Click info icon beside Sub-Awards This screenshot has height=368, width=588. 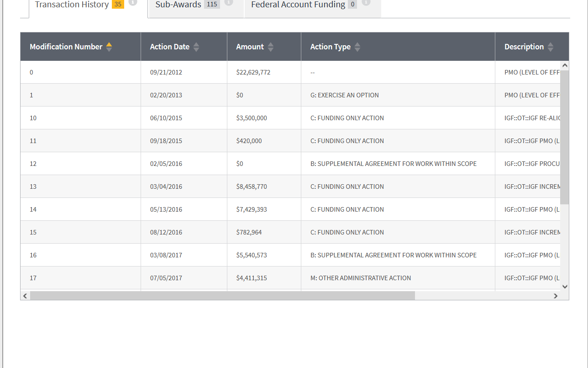coord(229,2)
